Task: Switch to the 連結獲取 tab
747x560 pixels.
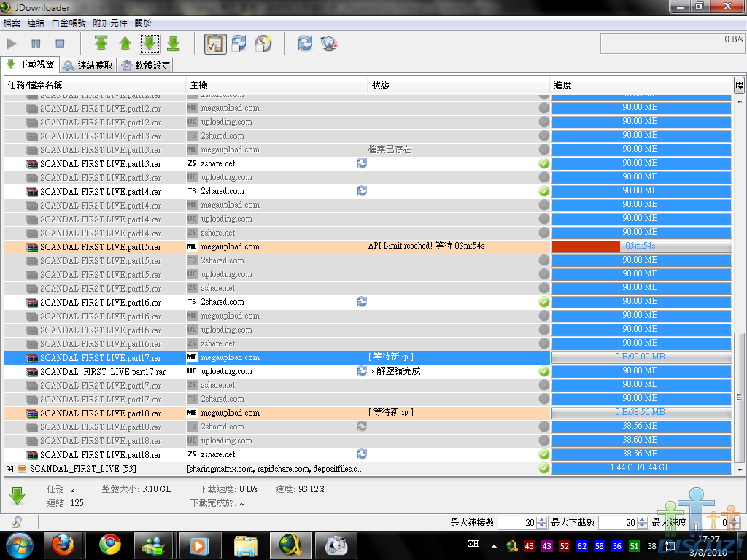Action: [x=88, y=65]
